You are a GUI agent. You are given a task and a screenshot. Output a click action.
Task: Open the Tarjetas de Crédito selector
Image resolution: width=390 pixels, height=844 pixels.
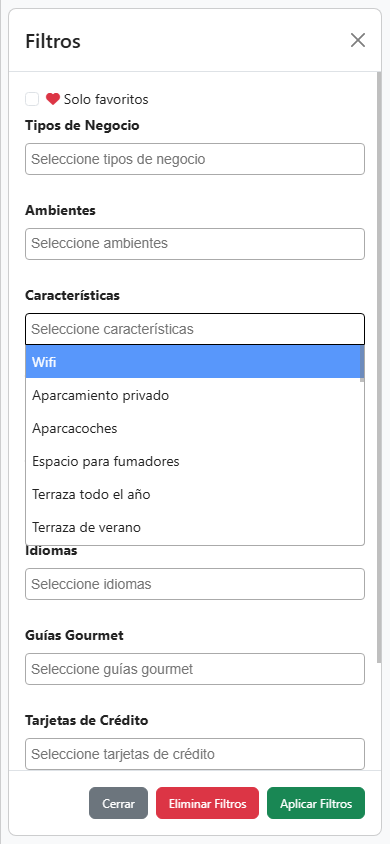195,754
